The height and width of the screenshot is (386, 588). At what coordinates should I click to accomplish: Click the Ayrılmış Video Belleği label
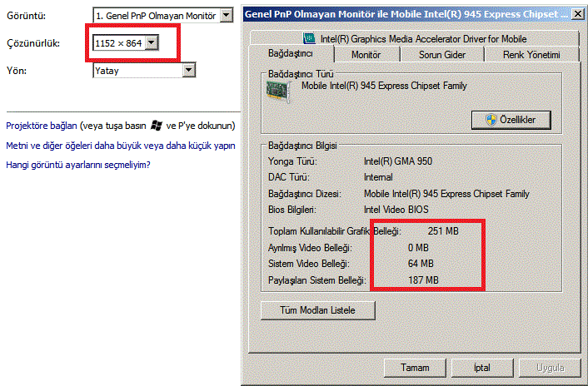[x=310, y=247]
